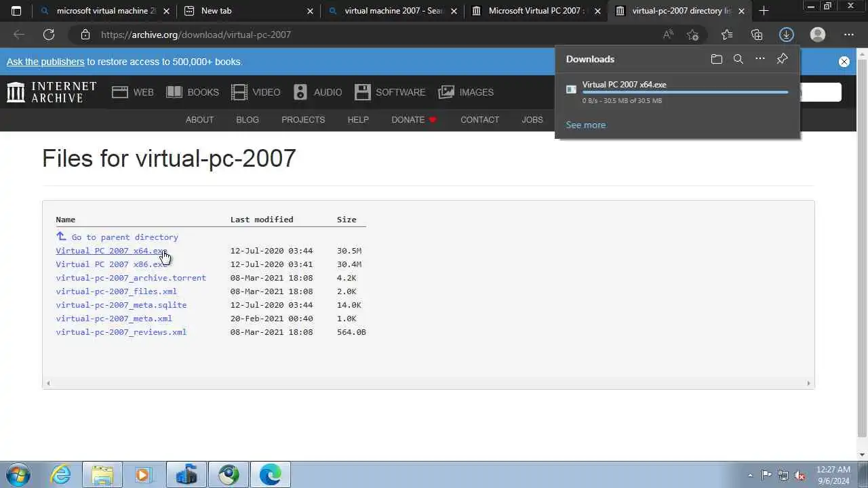Image resolution: width=868 pixels, height=488 pixels.
Task: Click 'See more' in Downloads panel
Action: [586, 125]
